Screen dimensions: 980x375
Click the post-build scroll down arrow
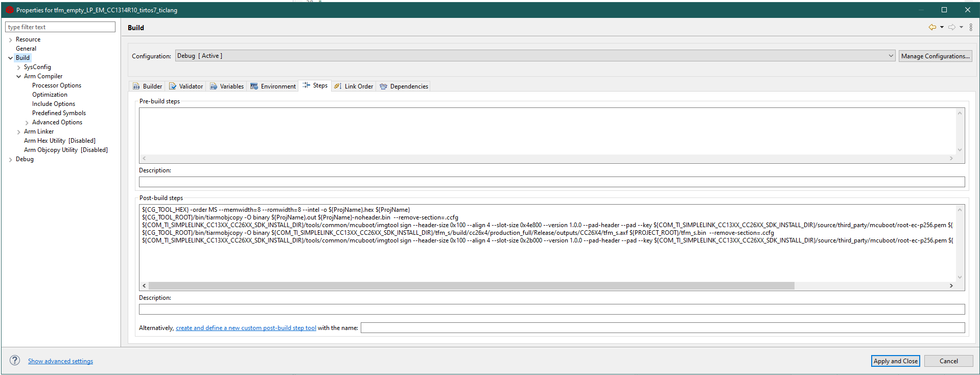pos(960,277)
